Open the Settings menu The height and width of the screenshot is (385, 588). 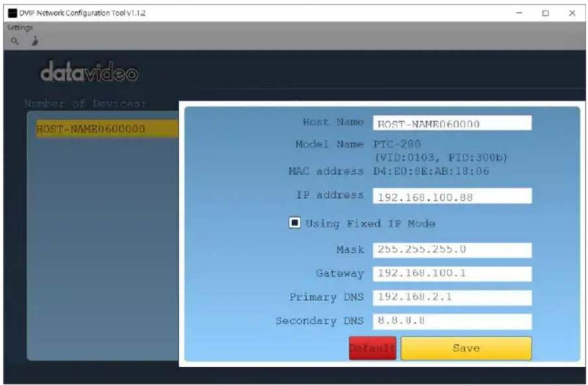point(20,28)
